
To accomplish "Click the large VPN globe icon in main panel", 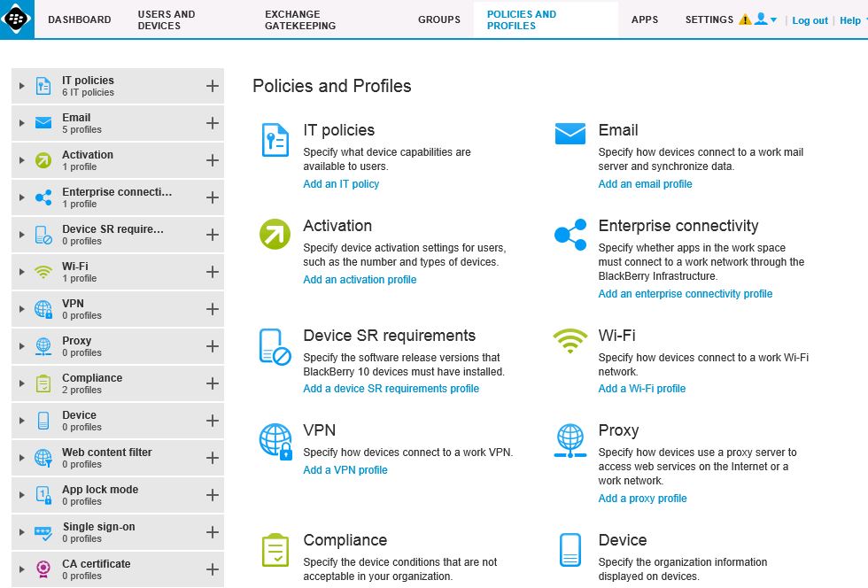I will (275, 442).
